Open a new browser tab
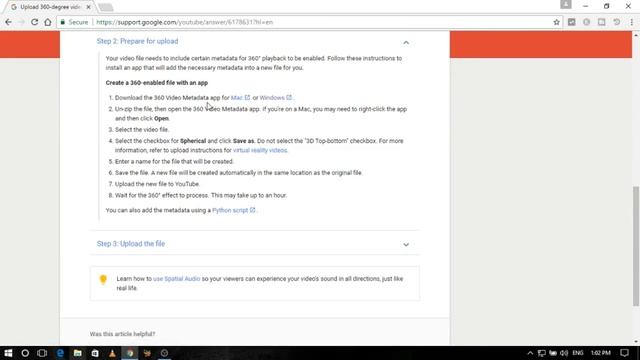 pyautogui.click(x=105, y=7)
